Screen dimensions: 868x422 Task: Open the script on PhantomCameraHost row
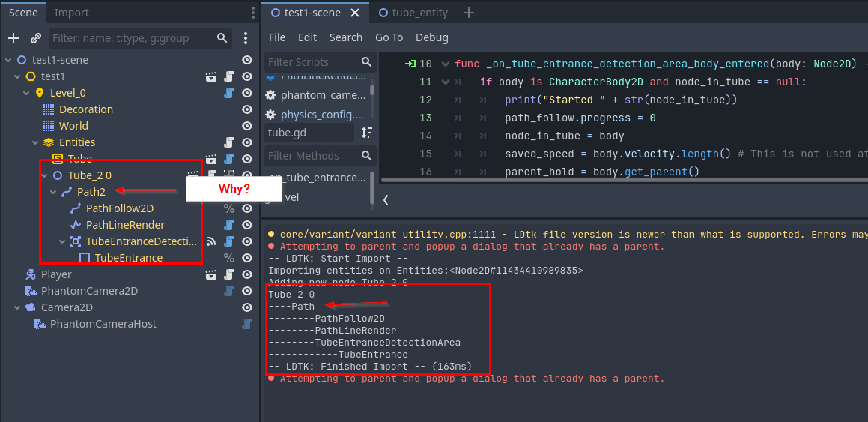coord(247,324)
